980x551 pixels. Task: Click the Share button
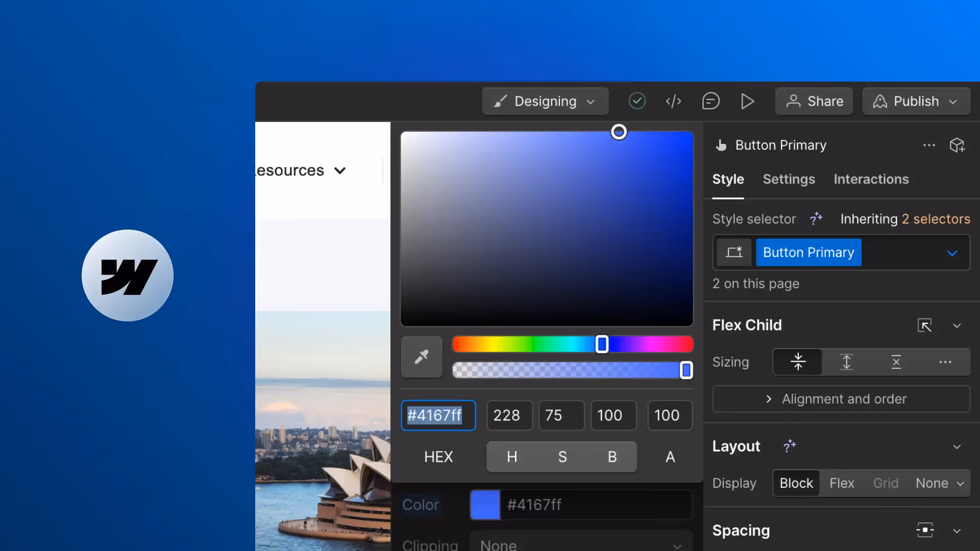pyautogui.click(x=814, y=102)
